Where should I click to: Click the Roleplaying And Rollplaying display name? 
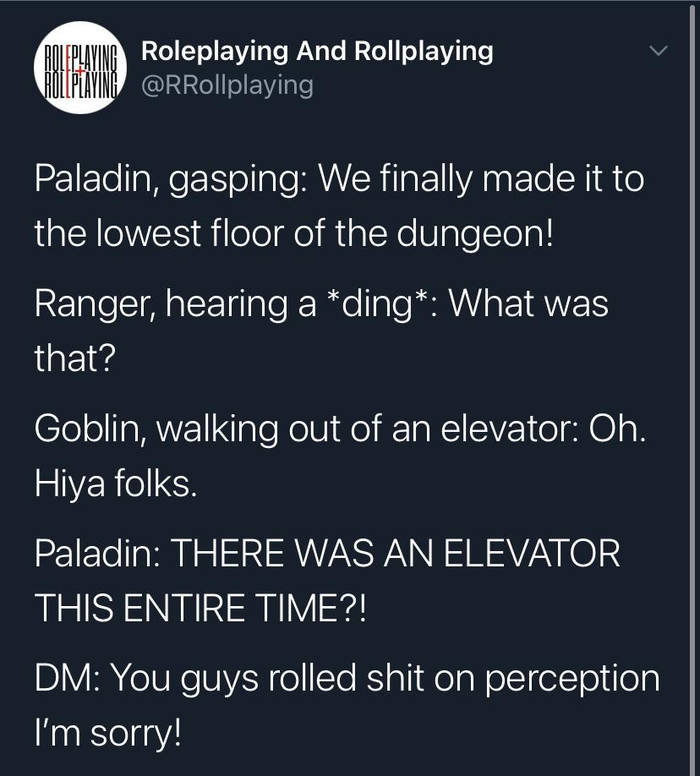point(317,51)
